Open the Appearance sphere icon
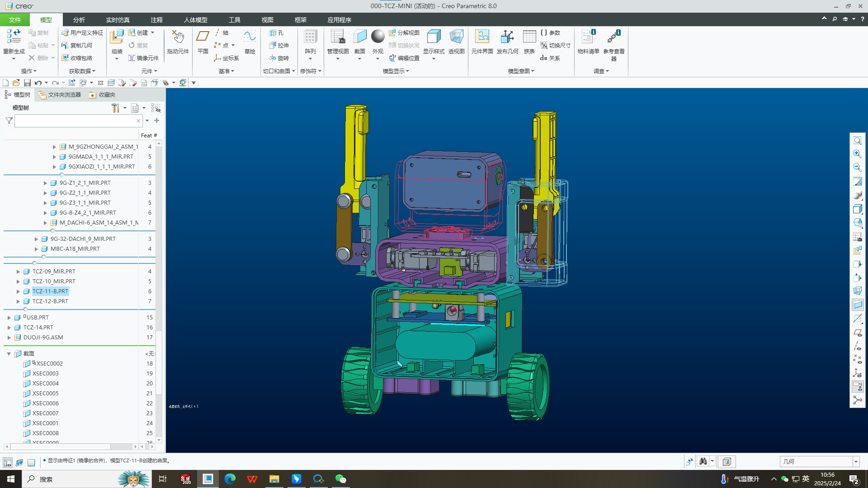This screenshot has width=868, height=488. (x=377, y=37)
